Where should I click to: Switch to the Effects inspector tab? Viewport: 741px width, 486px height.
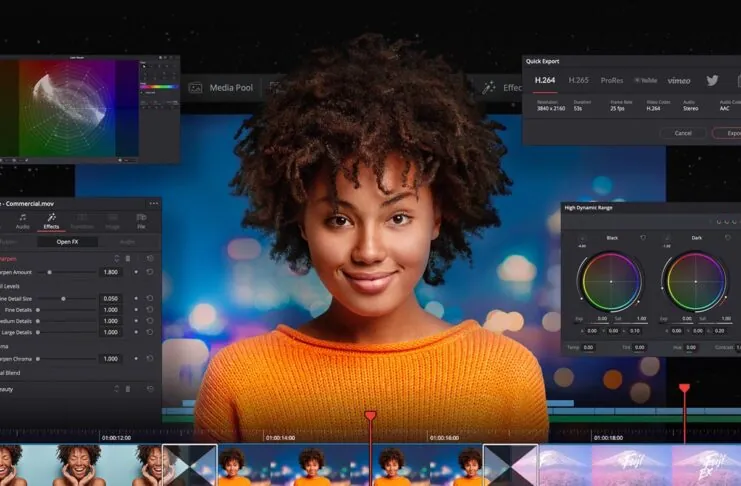[x=52, y=221]
